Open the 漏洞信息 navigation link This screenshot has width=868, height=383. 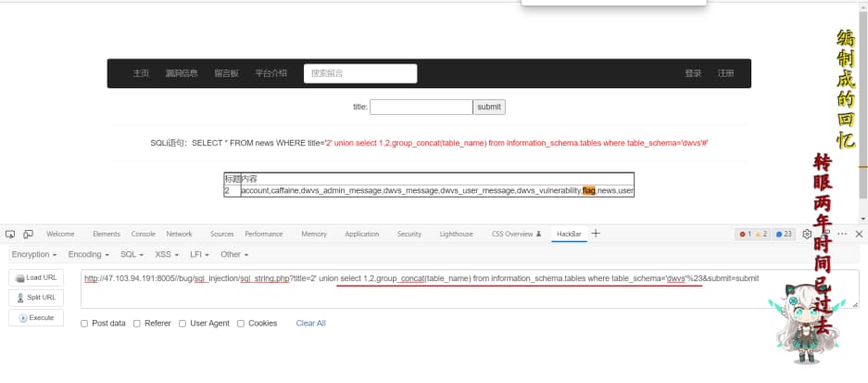182,73
